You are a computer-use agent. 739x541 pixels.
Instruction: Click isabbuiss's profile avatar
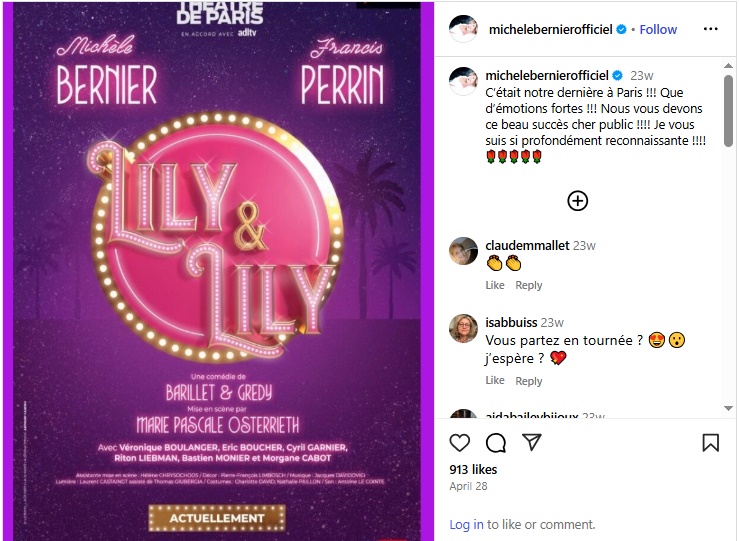coord(463,328)
